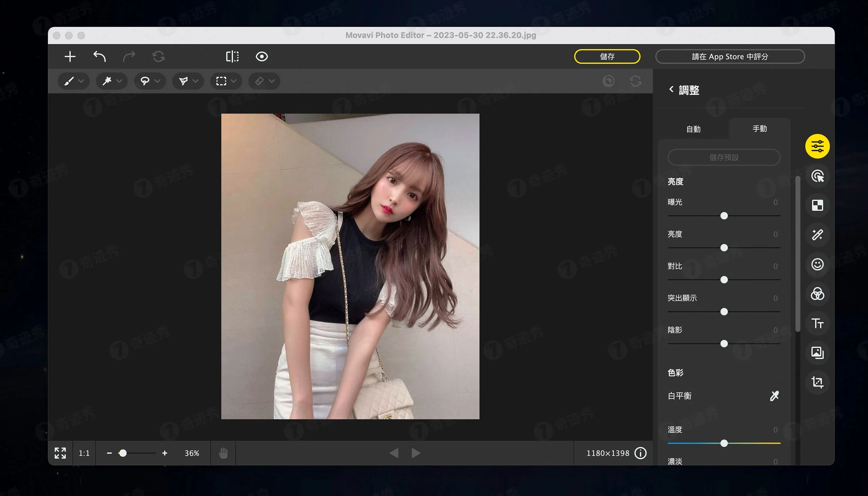The image size is (868, 496).
Task: Select the Lasso selection tool
Action: [x=145, y=81]
